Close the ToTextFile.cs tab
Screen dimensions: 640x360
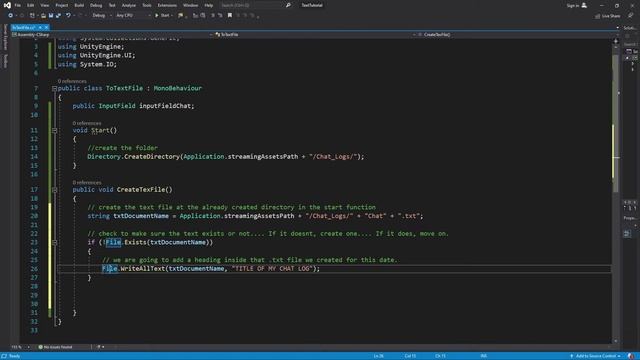pos(47,27)
